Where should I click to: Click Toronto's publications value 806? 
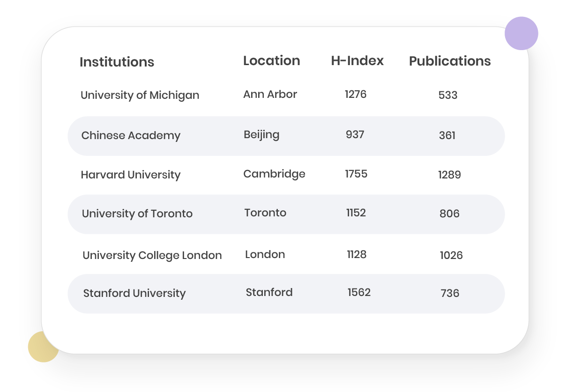[449, 214]
